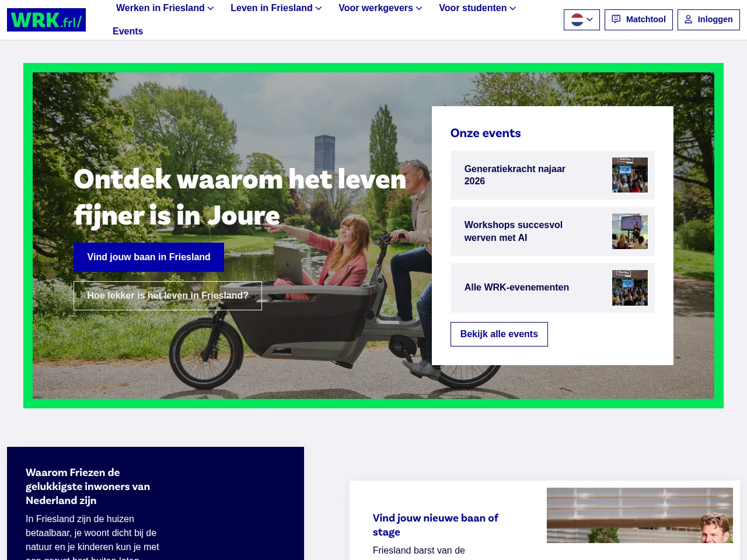Click the Waarom Friezen de gelukkigste inwoners heading
This screenshot has height=560, width=747.
tap(88, 487)
